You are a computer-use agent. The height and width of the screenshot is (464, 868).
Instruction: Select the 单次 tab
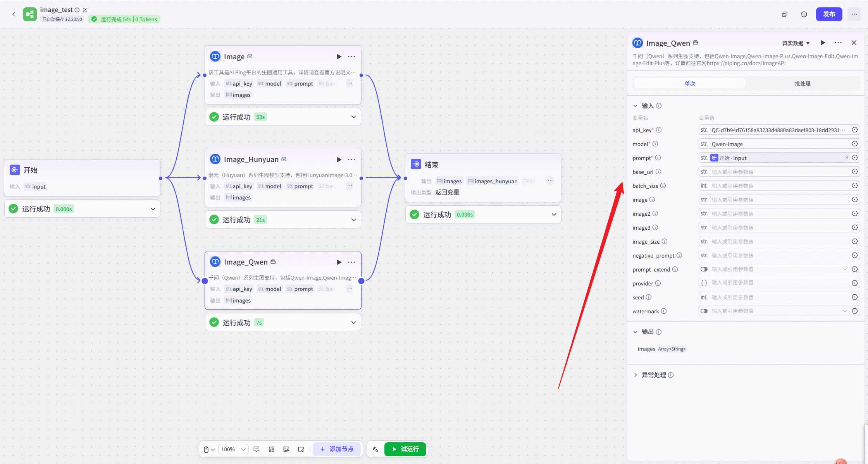coord(690,84)
